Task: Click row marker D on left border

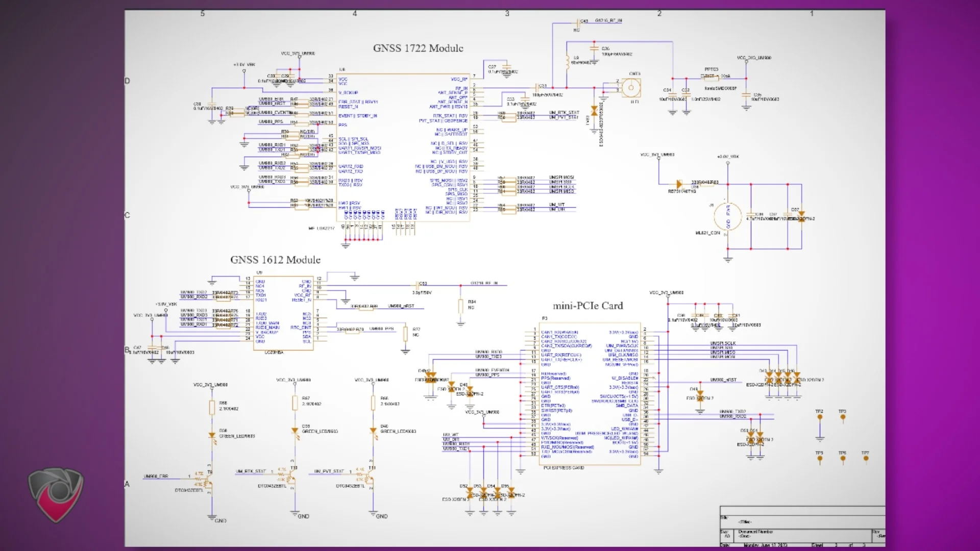Action: tap(127, 81)
